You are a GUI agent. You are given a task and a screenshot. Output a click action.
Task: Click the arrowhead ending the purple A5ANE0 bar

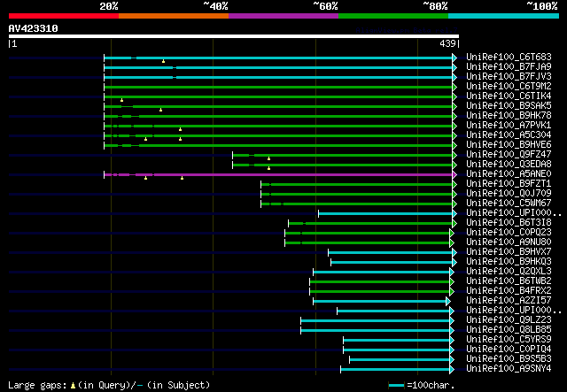tap(454, 175)
